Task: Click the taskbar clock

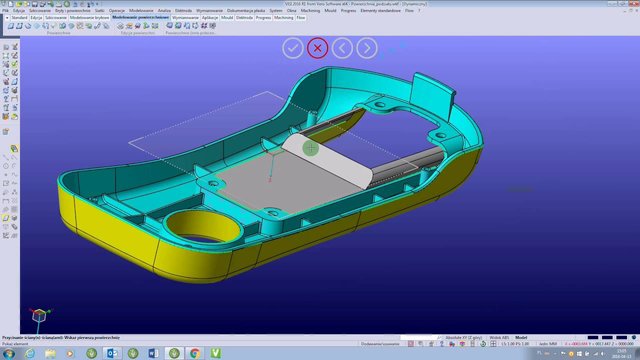Action: (x=622, y=354)
